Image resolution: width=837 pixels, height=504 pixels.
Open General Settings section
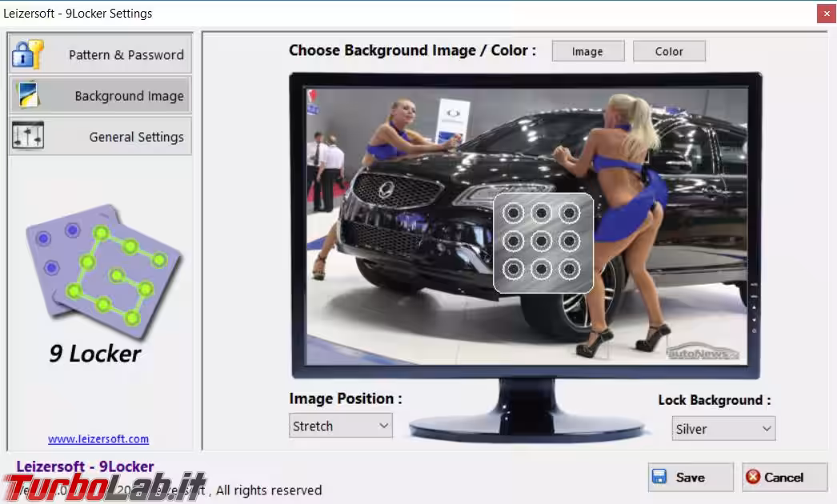[x=100, y=137]
